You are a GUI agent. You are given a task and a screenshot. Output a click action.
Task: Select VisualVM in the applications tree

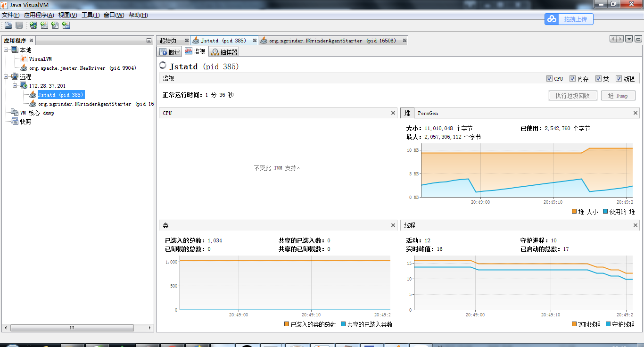[40, 59]
